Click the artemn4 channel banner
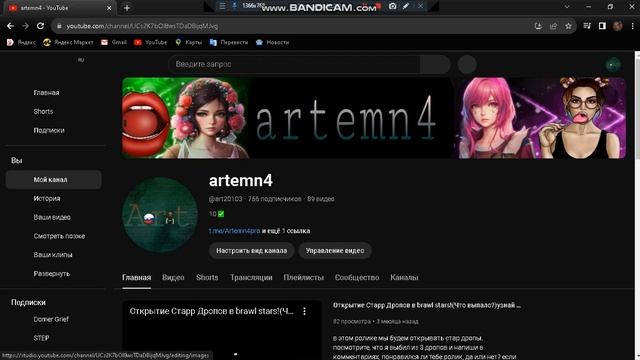This screenshot has width=640, height=360. tap(374, 118)
